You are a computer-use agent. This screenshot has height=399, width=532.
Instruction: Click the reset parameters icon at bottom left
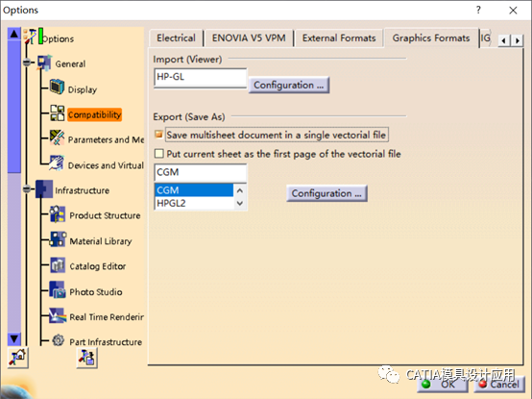18,358
